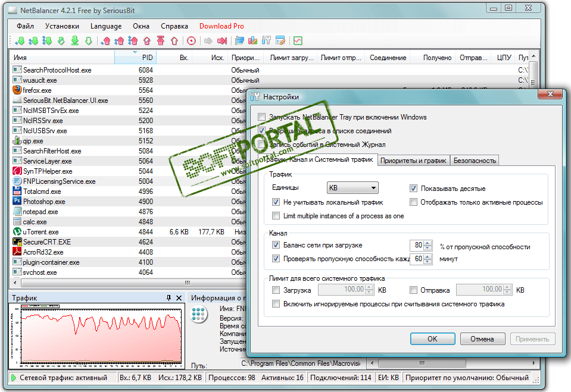Enable Запускать NetBalancer Tray при включении Windows
This screenshot has width=571, height=392.
(x=261, y=117)
